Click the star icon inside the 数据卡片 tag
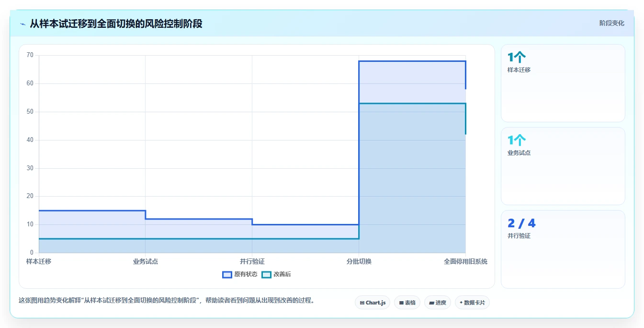This screenshot has width=644, height=328. tap(461, 303)
